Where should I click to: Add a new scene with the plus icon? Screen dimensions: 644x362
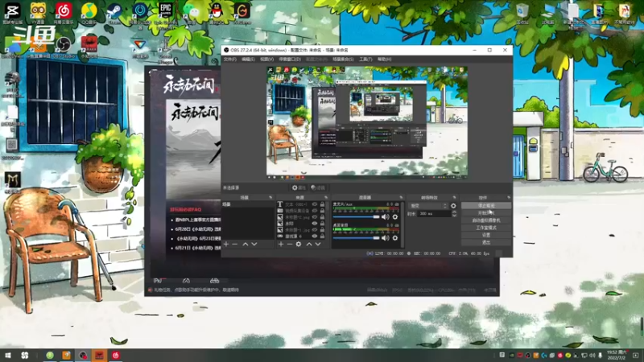226,245
